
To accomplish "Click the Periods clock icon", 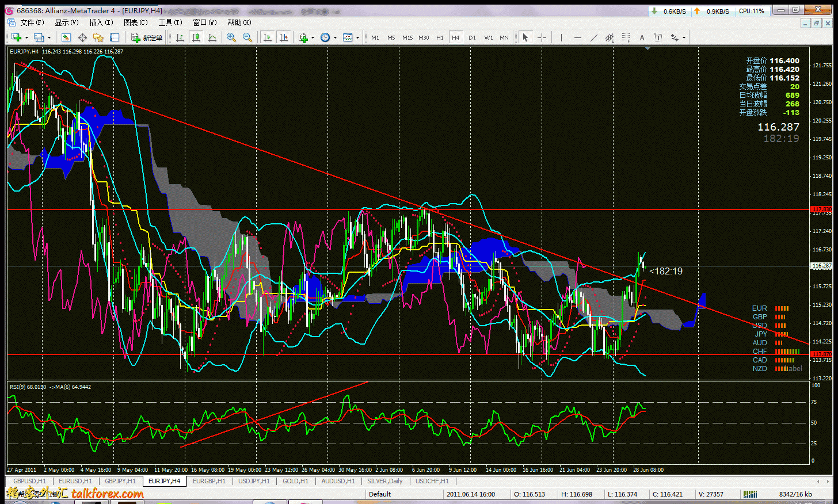I will [325, 37].
